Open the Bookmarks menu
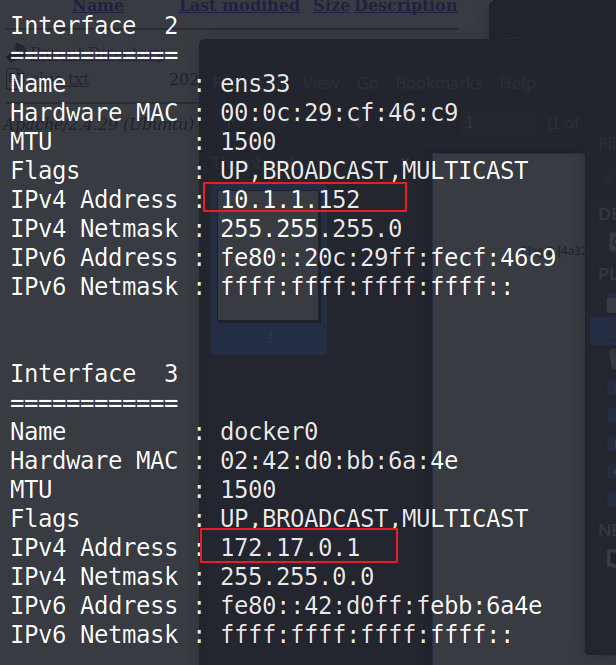This screenshot has height=665, width=616. pyautogui.click(x=439, y=83)
